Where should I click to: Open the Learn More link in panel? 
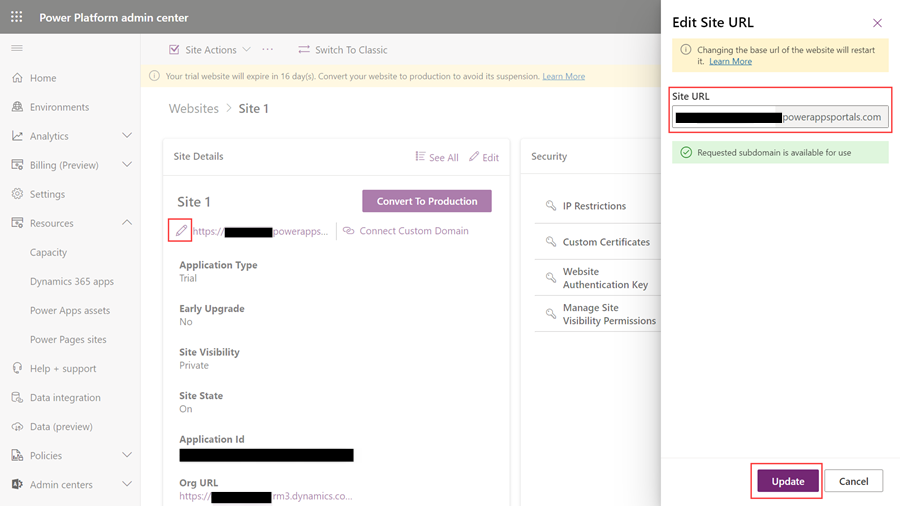tap(730, 62)
